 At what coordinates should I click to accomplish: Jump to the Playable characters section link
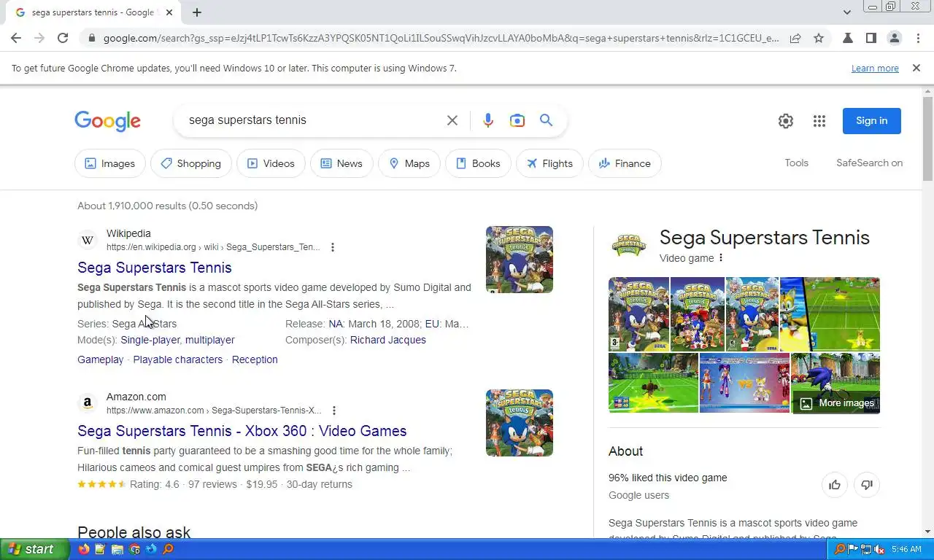click(x=178, y=359)
